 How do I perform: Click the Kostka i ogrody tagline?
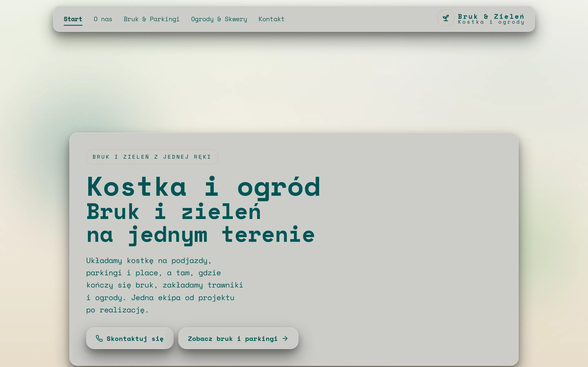tap(491, 22)
